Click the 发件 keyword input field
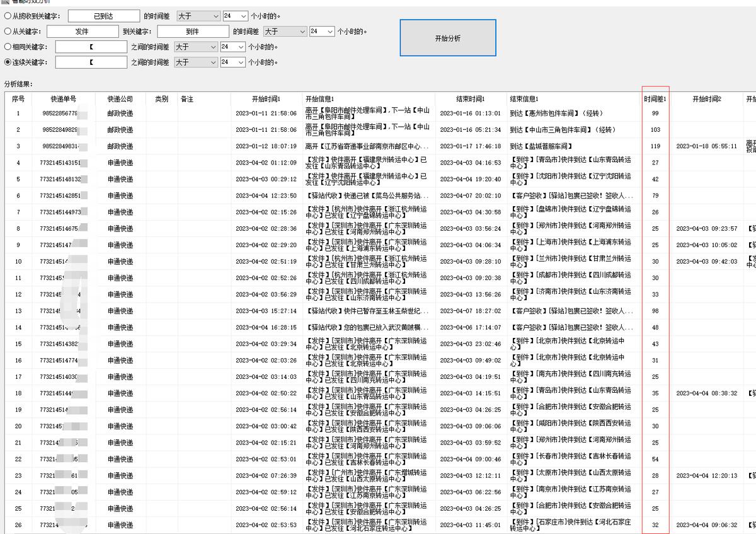 coord(83,31)
